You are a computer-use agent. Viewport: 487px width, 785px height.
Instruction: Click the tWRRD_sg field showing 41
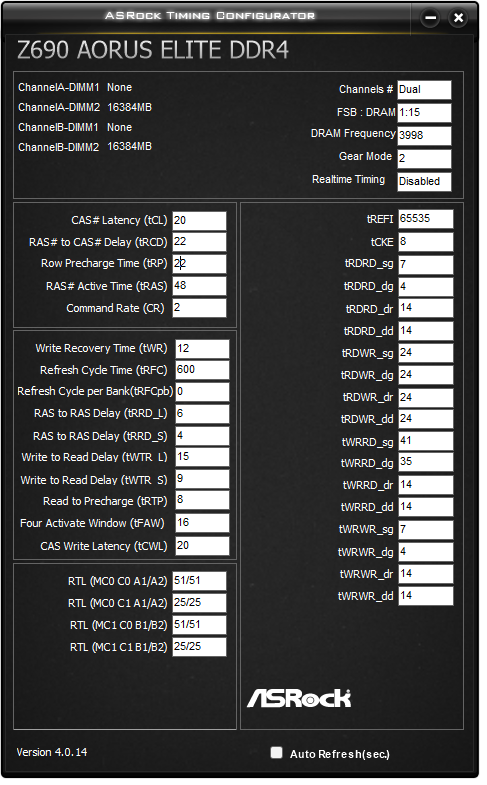click(426, 441)
